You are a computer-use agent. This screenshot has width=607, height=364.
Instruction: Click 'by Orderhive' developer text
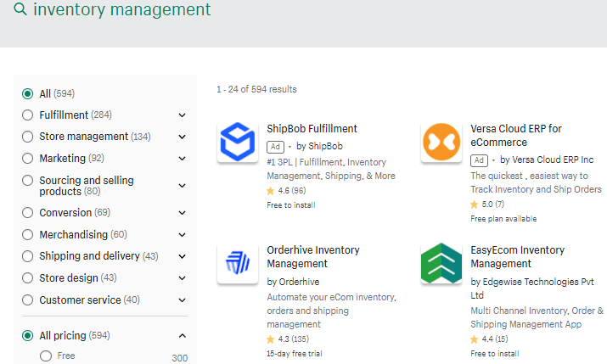[293, 282]
